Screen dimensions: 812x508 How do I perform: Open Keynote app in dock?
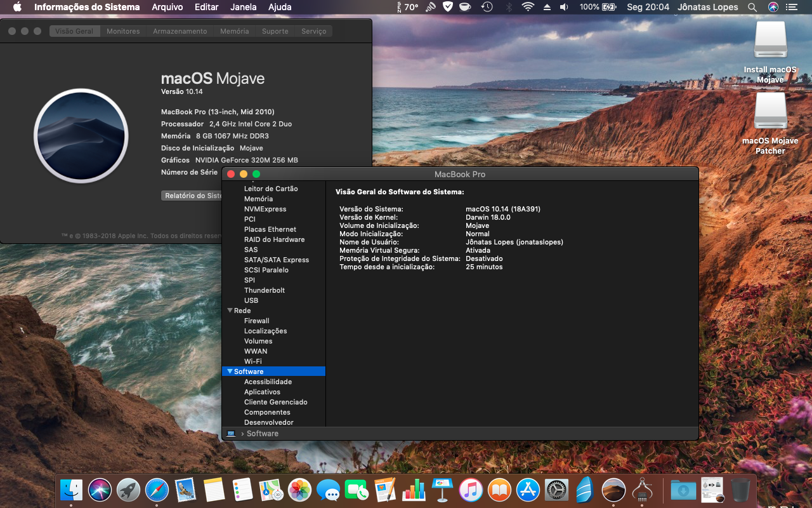click(442, 490)
